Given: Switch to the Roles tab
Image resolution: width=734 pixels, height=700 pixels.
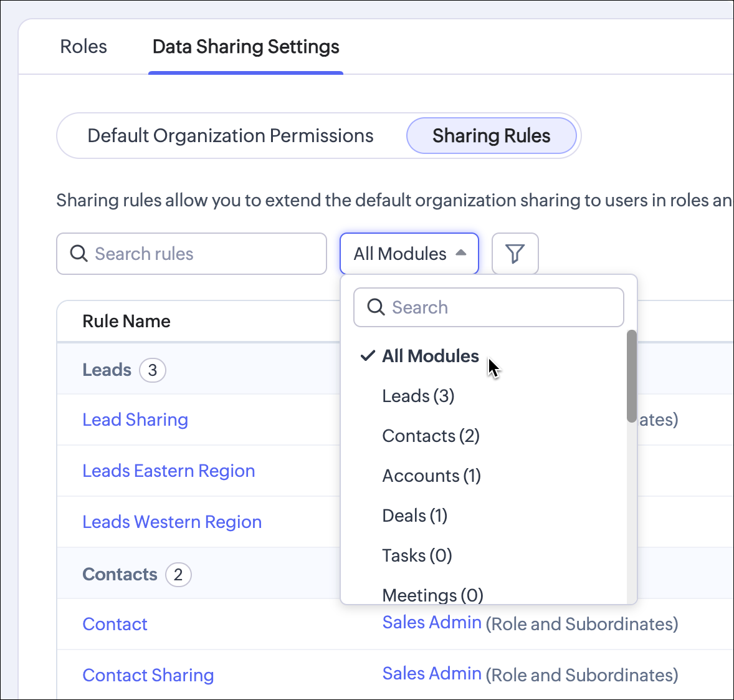Looking at the screenshot, I should [83, 47].
